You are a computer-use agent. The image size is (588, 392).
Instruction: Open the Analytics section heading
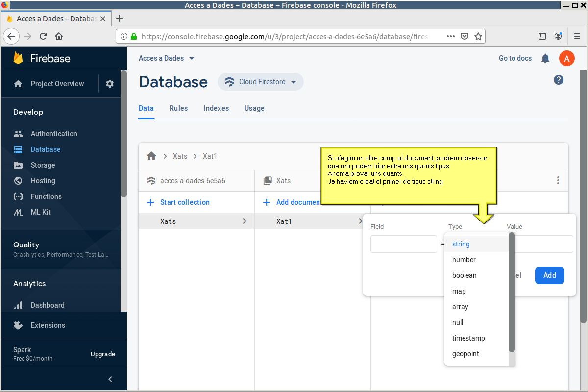tap(29, 284)
